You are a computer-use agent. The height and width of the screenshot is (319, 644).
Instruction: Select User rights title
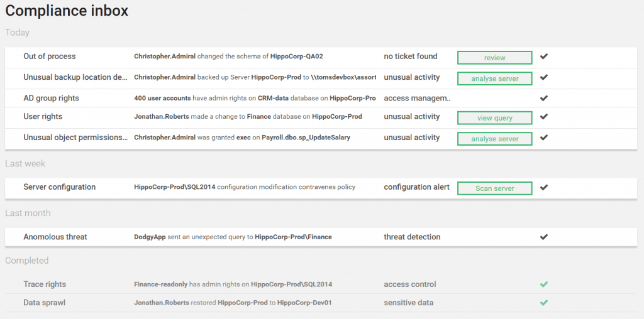pos(43,116)
